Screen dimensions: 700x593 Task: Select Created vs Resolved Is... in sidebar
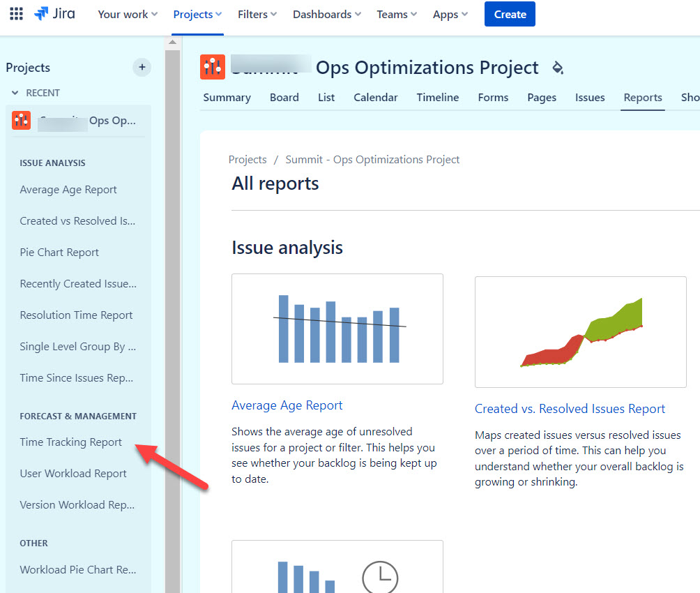point(77,221)
